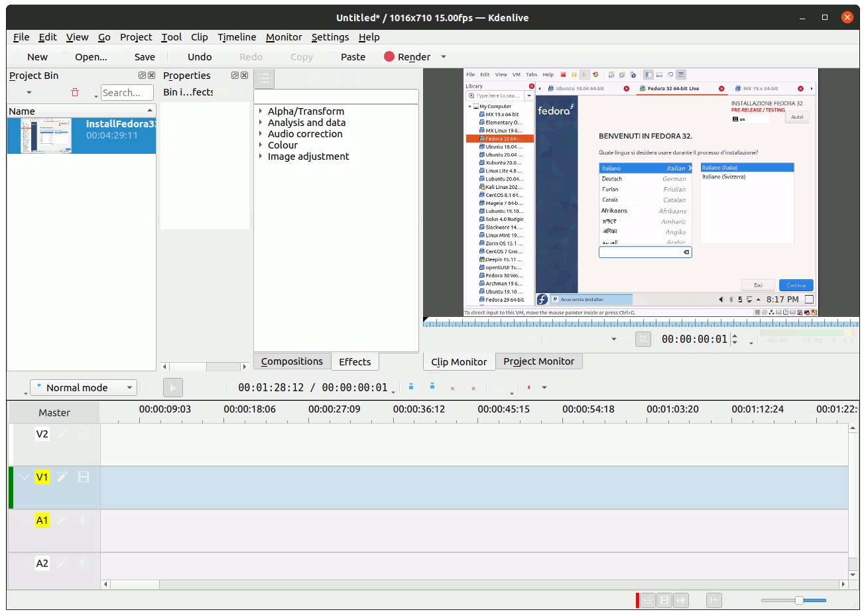The image size is (866, 616).
Task: Open the Monitor menu
Action: (x=284, y=37)
